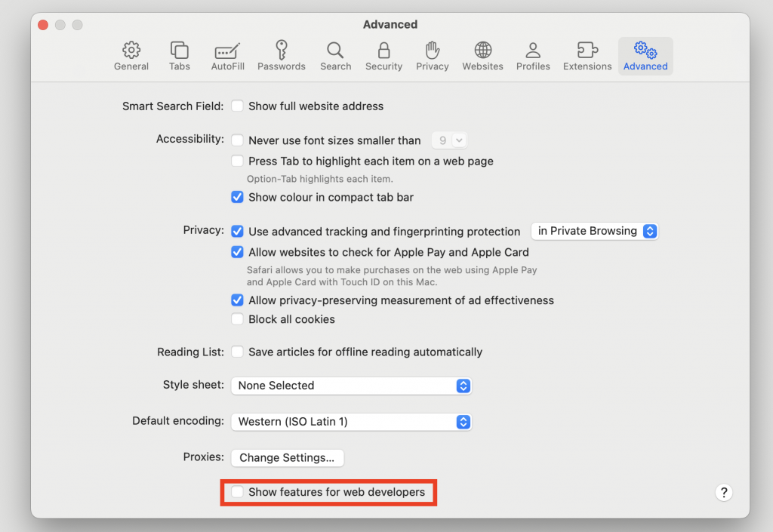Open the Search settings pane
This screenshot has height=532, width=773.
pyautogui.click(x=335, y=55)
